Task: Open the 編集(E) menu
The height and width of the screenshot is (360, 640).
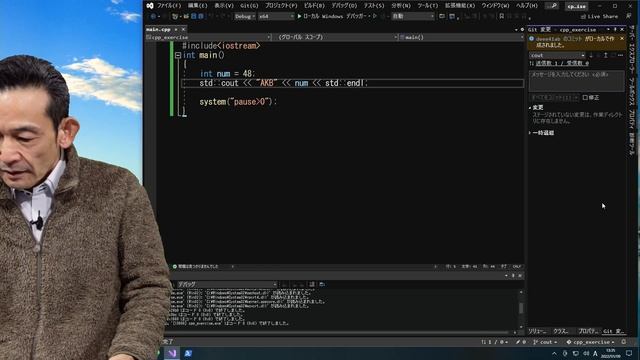Action: [198, 6]
